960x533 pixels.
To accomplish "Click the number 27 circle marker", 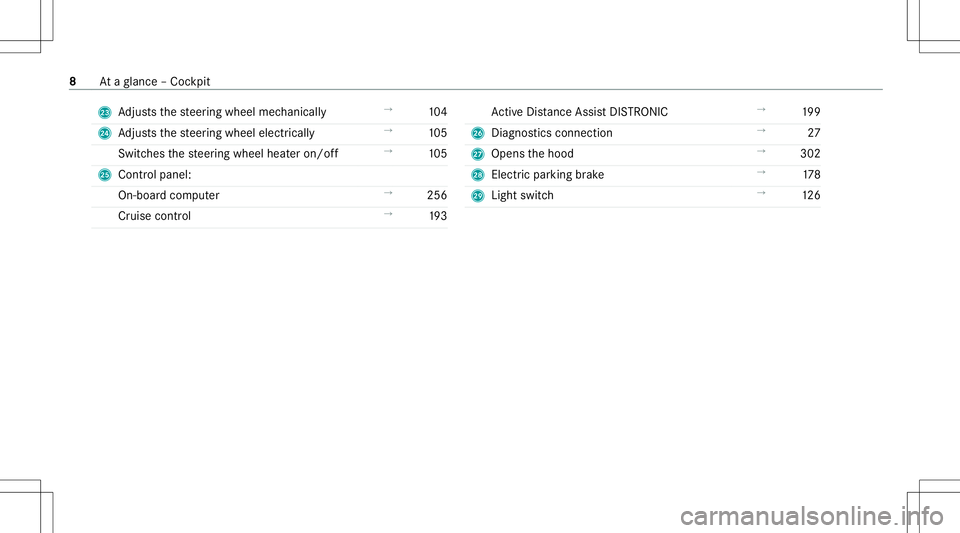I will 478,154.
